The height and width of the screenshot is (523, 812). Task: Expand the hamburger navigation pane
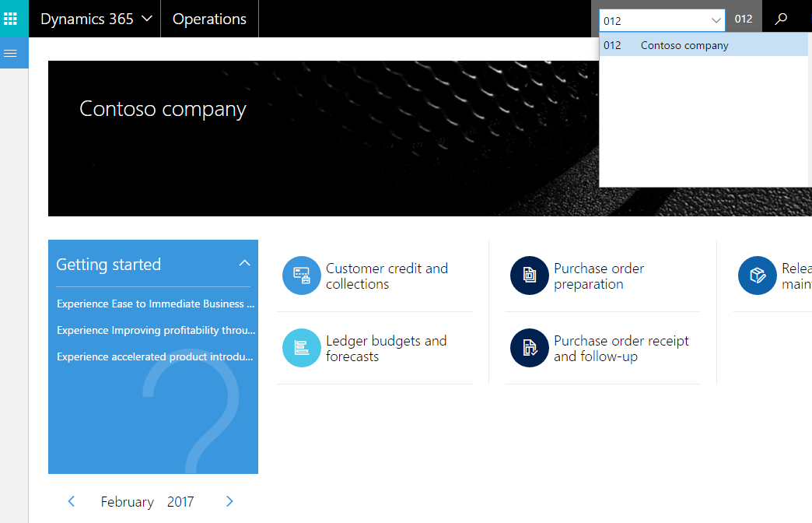tap(10, 54)
